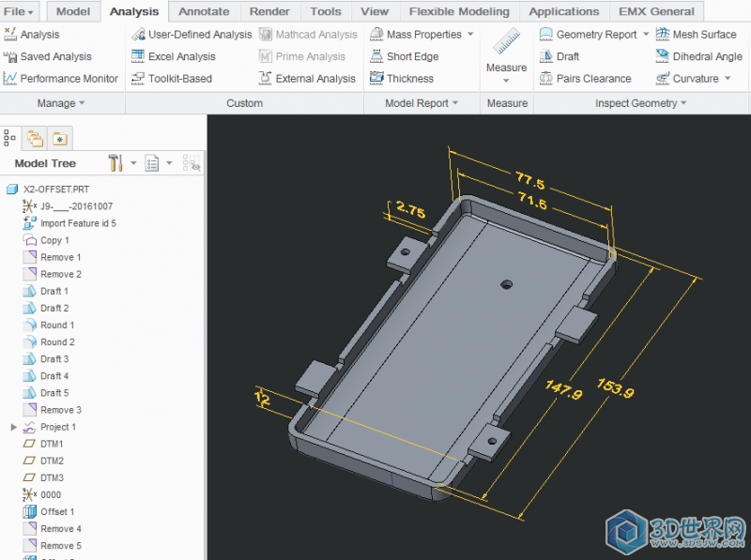Switch to the Model tab

tap(73, 11)
